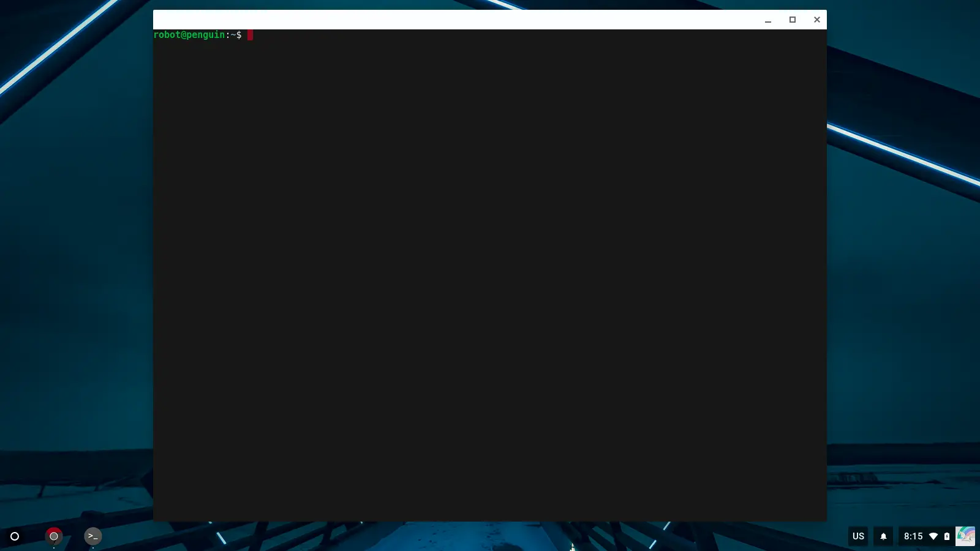The width and height of the screenshot is (980, 551).
Task: Maximize the Terminal window
Action: coord(792,19)
